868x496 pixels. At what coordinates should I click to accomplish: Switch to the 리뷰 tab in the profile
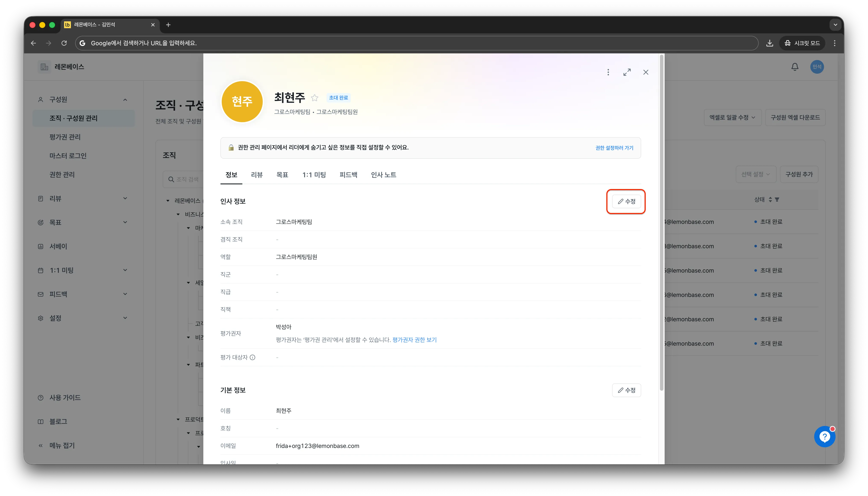[257, 175]
